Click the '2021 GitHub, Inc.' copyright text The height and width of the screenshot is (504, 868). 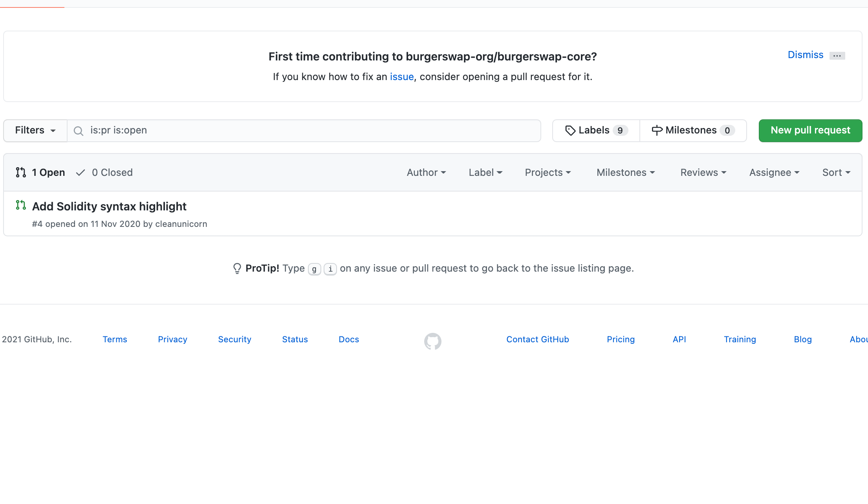(x=37, y=340)
